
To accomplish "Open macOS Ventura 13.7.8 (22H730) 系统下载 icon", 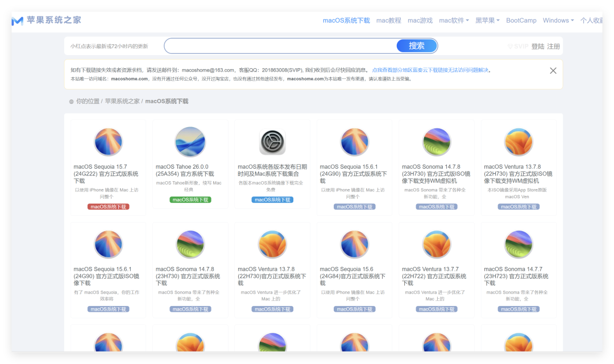I will [272, 244].
